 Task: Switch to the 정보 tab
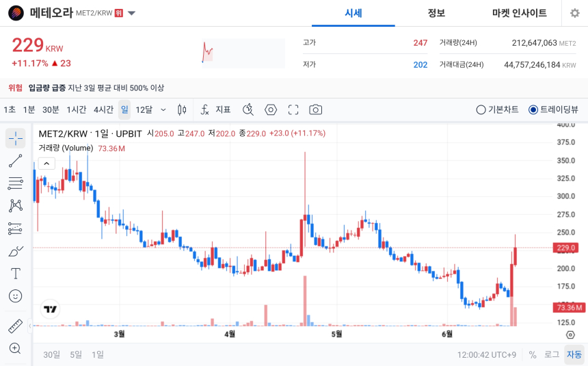tap(436, 13)
